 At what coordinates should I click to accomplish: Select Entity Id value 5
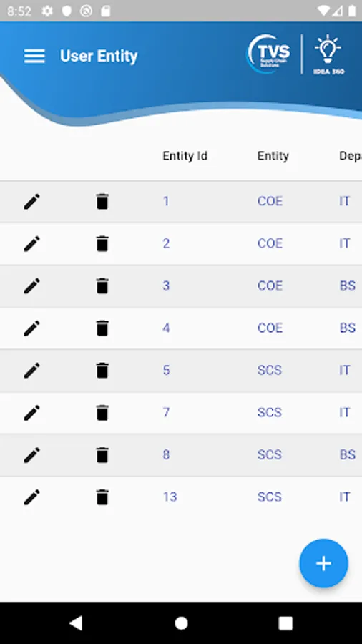(166, 371)
